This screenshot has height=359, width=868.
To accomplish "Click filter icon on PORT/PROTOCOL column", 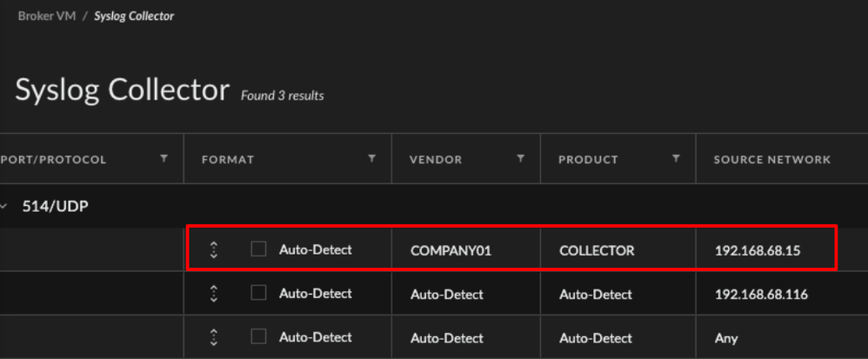I will tap(164, 159).
